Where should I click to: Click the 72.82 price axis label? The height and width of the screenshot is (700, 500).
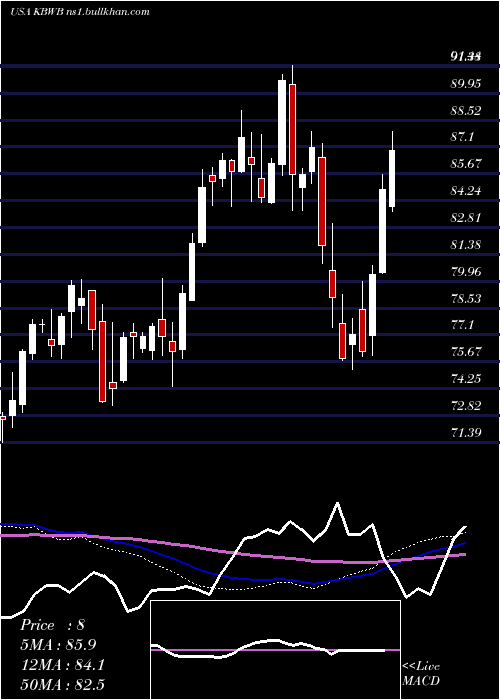tap(466, 405)
